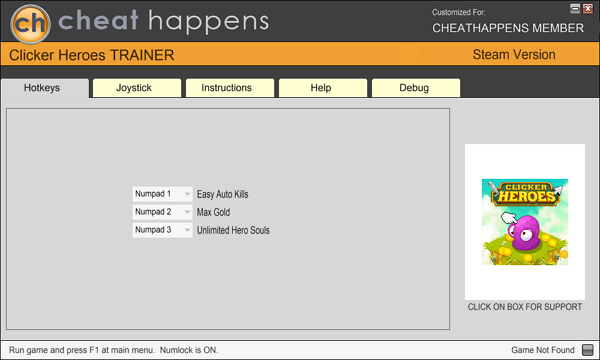Screen dimensions: 600x360
Task: Click the game status indicator icon
Action: [587, 350]
